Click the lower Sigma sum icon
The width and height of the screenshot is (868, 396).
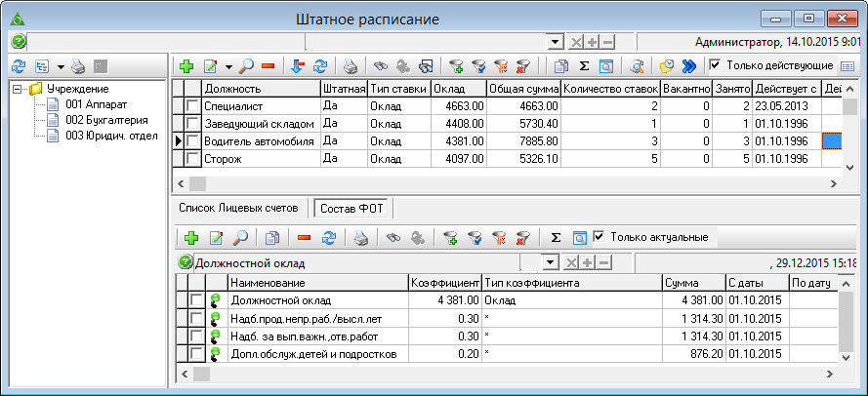click(557, 238)
